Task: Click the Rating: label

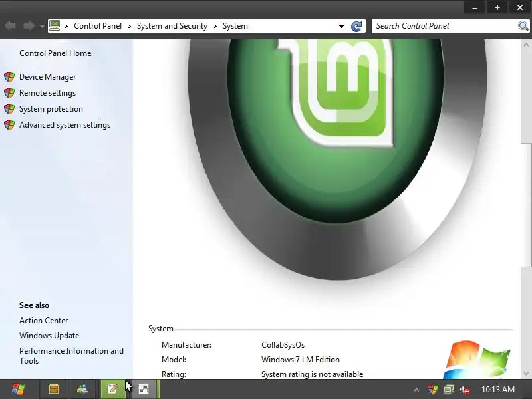Action: click(x=174, y=374)
